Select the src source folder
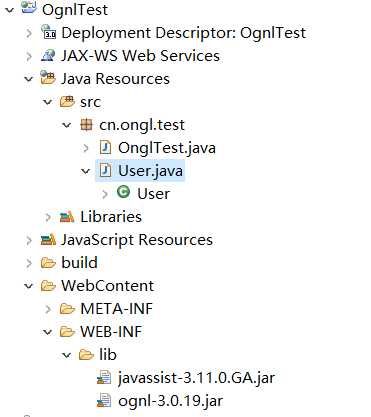Image resolution: width=371 pixels, height=417 pixels. [x=90, y=102]
